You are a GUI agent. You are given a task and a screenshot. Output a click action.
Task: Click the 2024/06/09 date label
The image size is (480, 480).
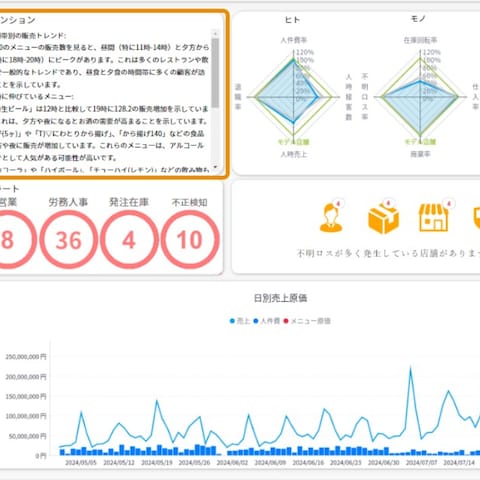[270, 463]
